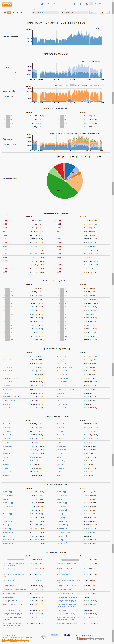This screenshot has height=644, width=114.
Task: Open remote receiver 88.172.66.209
Action: coord(61,356)
